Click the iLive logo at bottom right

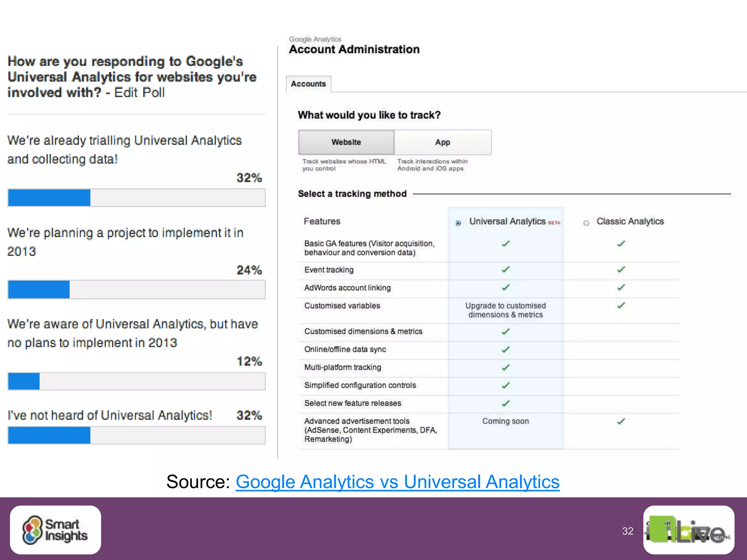coord(689,530)
